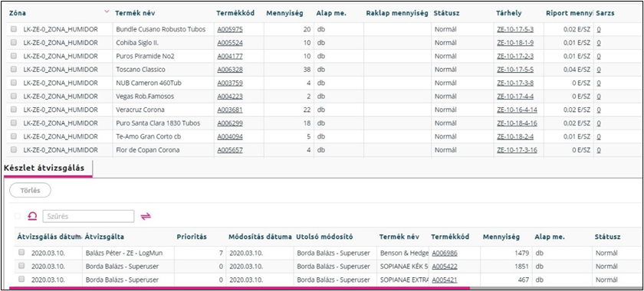
Task: Open product code link A003759
Action: coord(230,83)
